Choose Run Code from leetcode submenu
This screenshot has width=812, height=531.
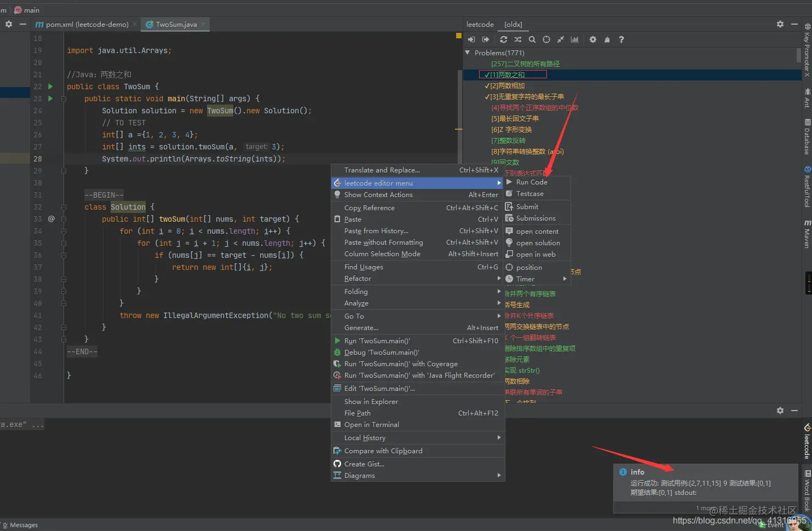[537, 182]
